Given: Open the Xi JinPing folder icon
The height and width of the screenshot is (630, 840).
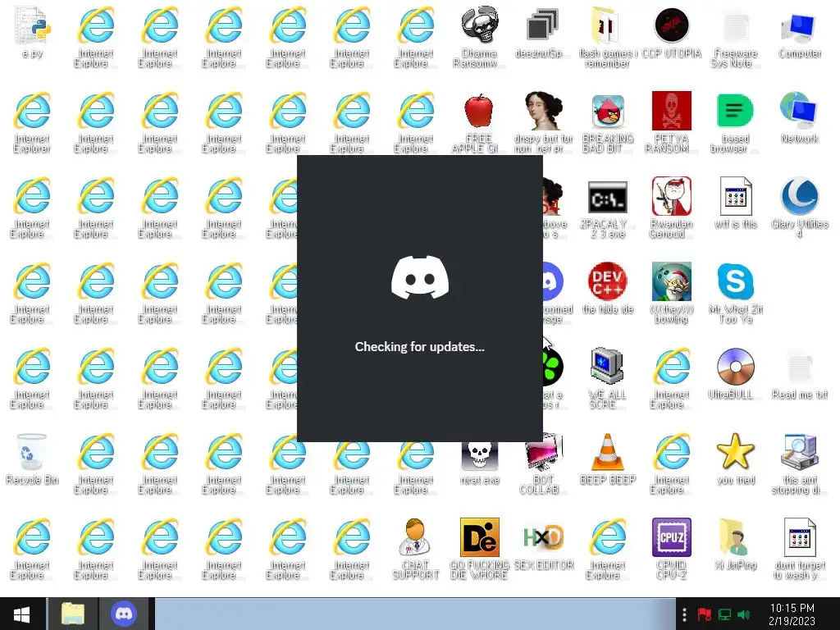Looking at the screenshot, I should [x=735, y=536].
